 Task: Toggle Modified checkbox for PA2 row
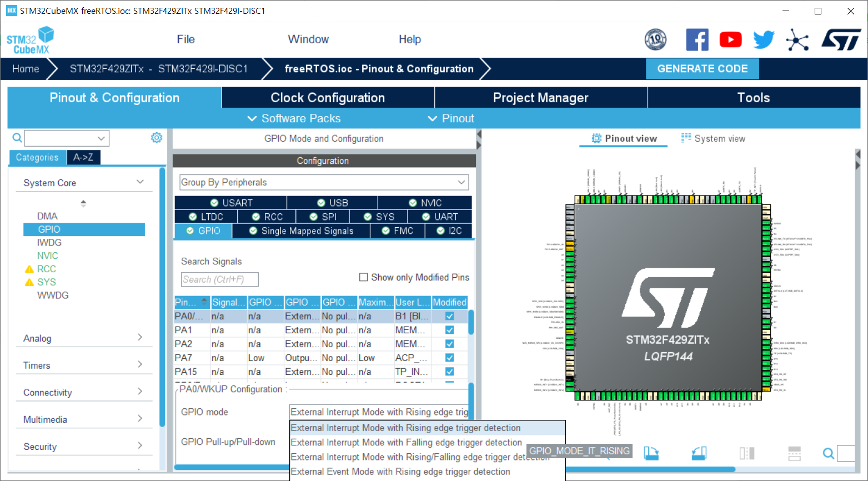point(450,344)
